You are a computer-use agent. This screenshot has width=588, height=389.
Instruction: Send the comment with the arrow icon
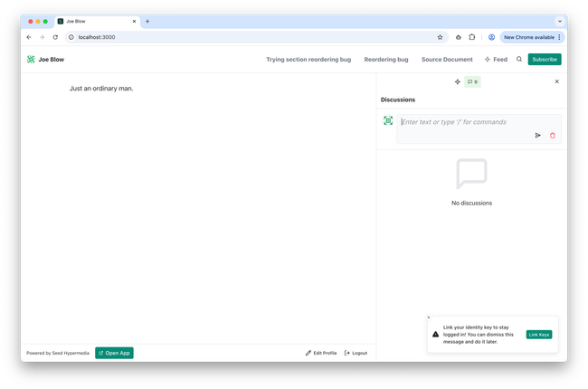pyautogui.click(x=537, y=136)
